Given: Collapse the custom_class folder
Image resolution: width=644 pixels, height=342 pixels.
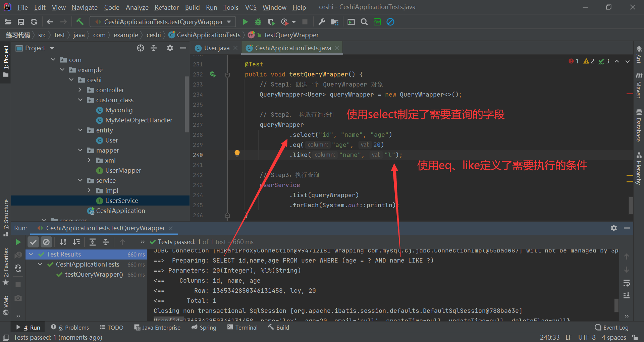Looking at the screenshot, I should point(80,100).
